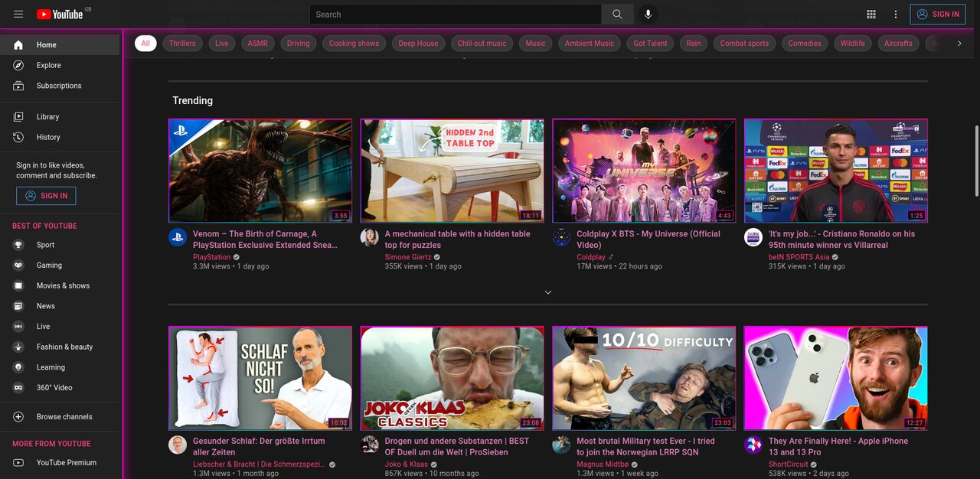This screenshot has width=980, height=479.
Task: Click the News icon in the sidebar
Action: coord(18,305)
